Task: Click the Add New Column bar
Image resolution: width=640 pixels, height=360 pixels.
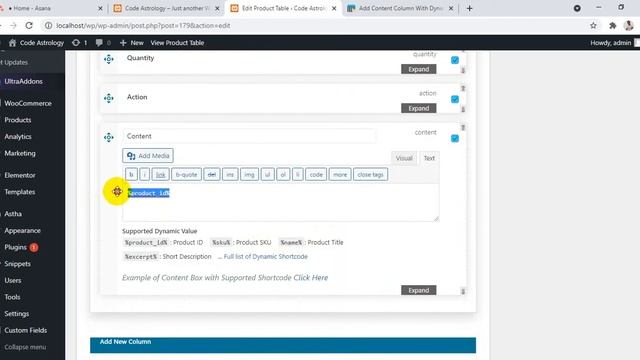Action: [x=283, y=345]
